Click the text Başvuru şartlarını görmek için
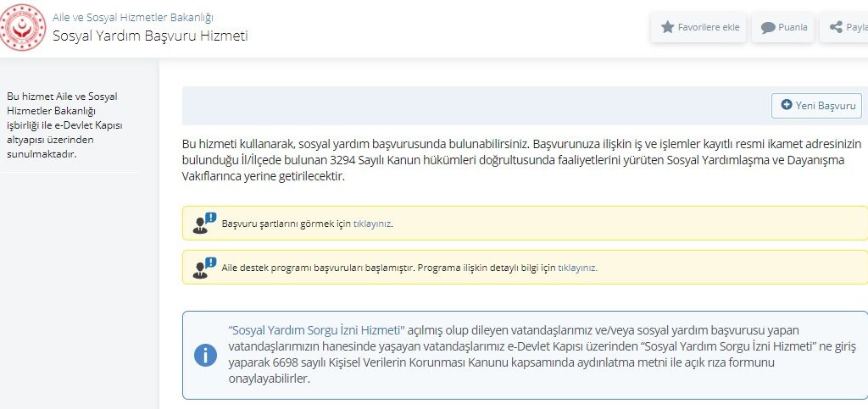The image size is (868, 409). pyautogui.click(x=287, y=224)
